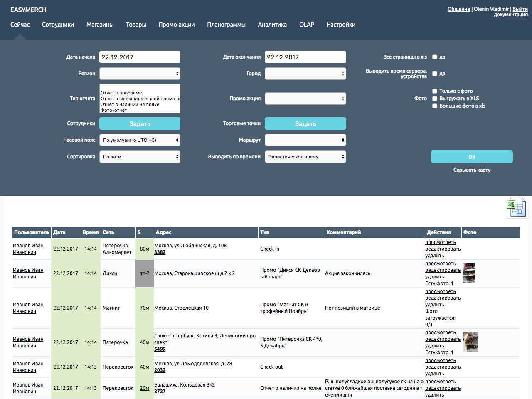Image resolution: width=532 pixels, height=399 pixels.
Task: Open the Планограммы menu item
Action: tap(226, 25)
